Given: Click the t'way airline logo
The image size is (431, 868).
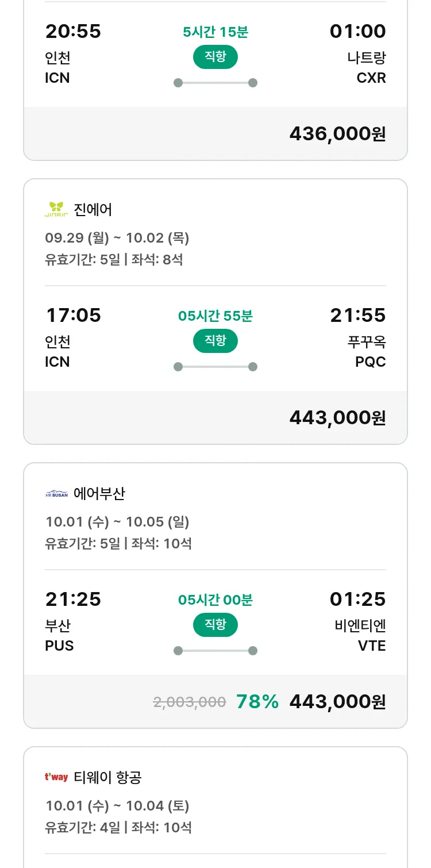Looking at the screenshot, I should coord(56,778).
